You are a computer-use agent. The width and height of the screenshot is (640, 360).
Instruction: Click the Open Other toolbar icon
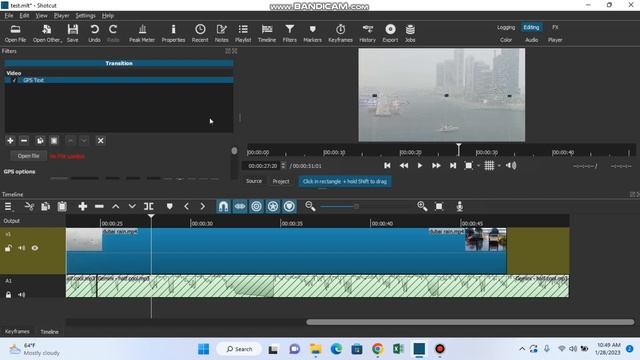click(x=47, y=33)
